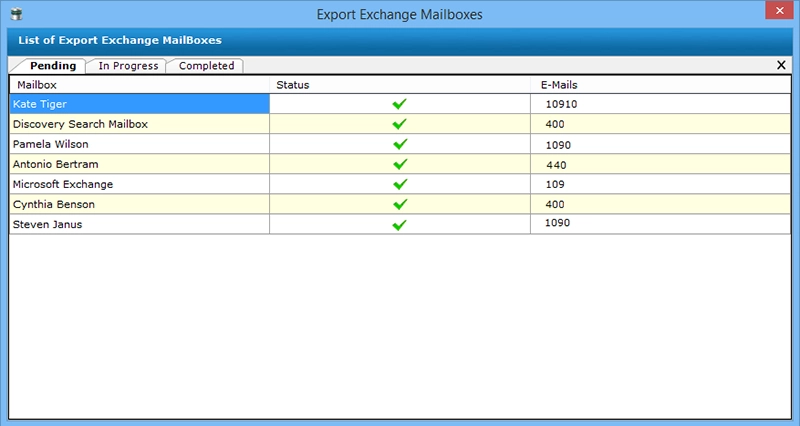
Task: Switch to the In Progress tab
Action: 128,66
